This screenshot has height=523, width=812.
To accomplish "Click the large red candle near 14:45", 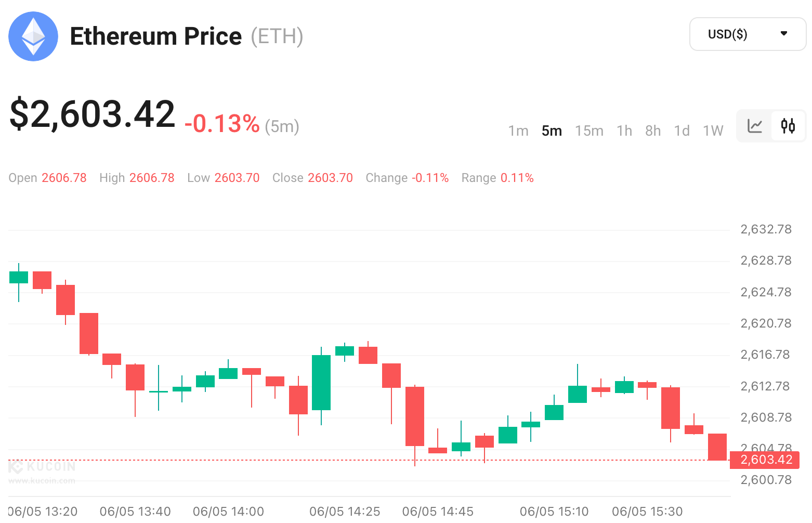I will click(x=415, y=416).
